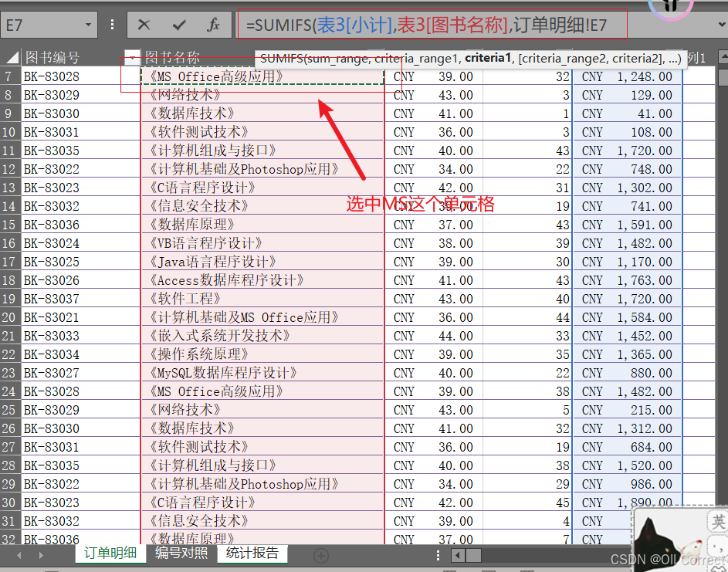Select 《计算机基础及MS Office应用》 in row 20
Image resolution: width=728 pixels, height=572 pixels.
click(x=262, y=317)
